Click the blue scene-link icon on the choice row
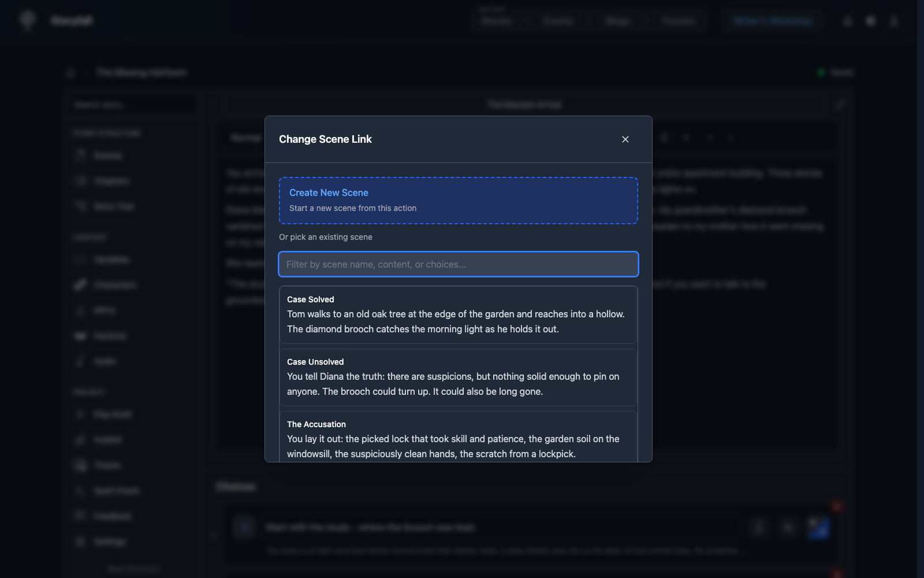 click(x=818, y=528)
